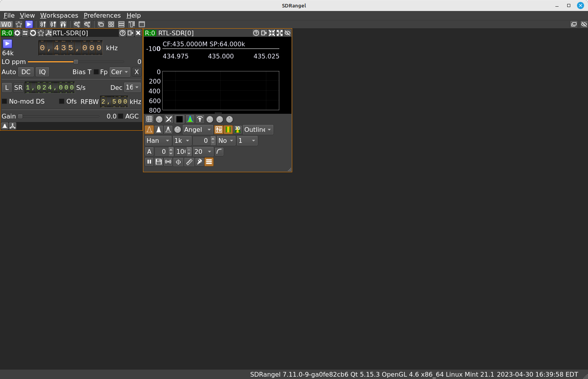The height and width of the screenshot is (379, 588).
Task: Open the 20 FPS dropdown
Action: (203, 151)
